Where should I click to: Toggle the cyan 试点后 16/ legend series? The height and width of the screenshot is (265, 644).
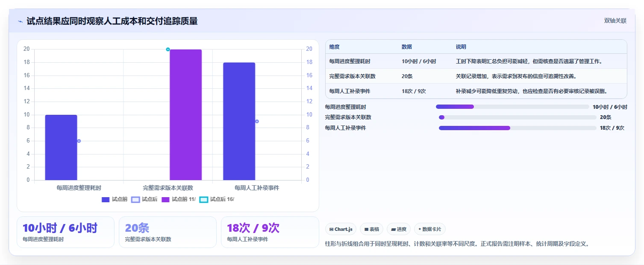pyautogui.click(x=217, y=199)
